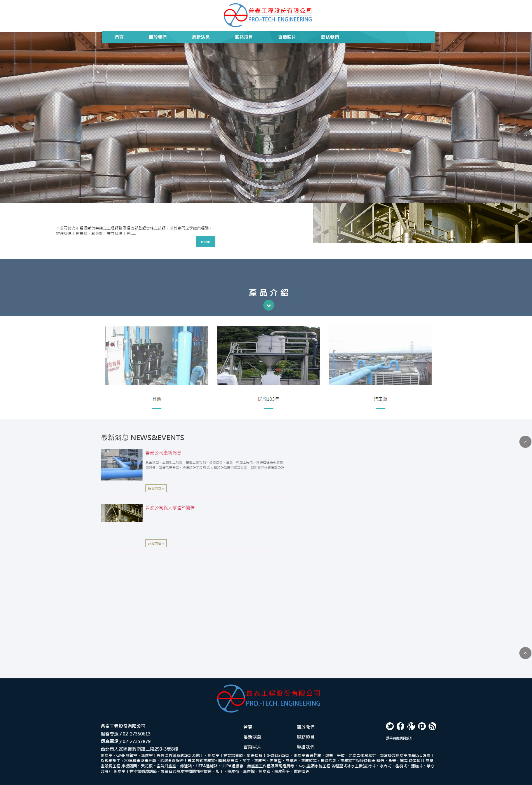
Task: Open the RSS feed icon
Action: [432, 726]
